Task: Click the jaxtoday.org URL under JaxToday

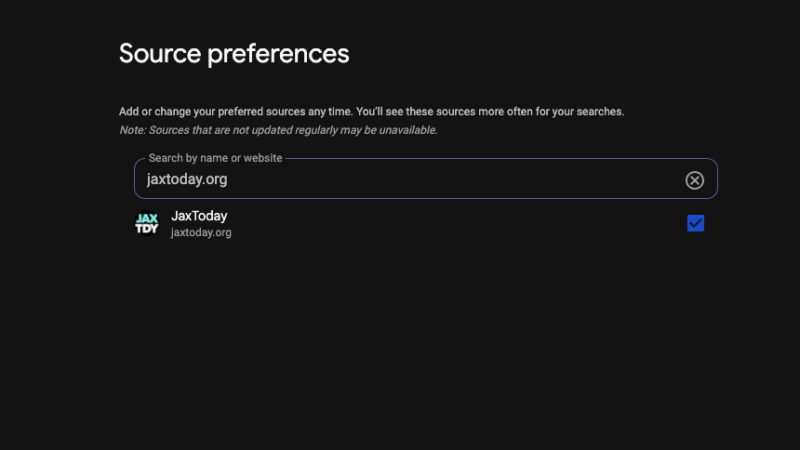Action: pyautogui.click(x=201, y=233)
